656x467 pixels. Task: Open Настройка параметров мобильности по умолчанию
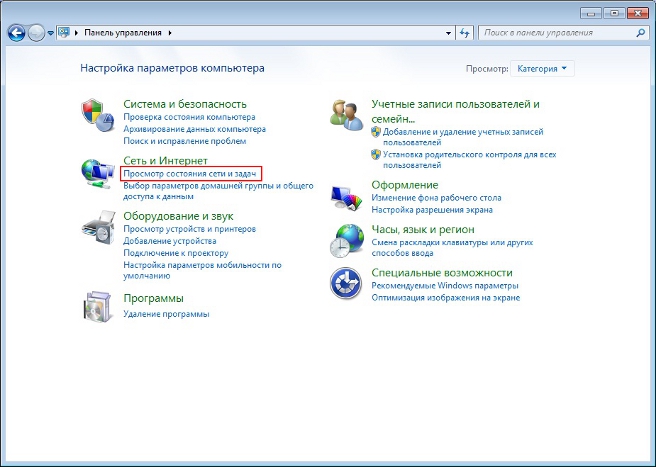coord(202,270)
